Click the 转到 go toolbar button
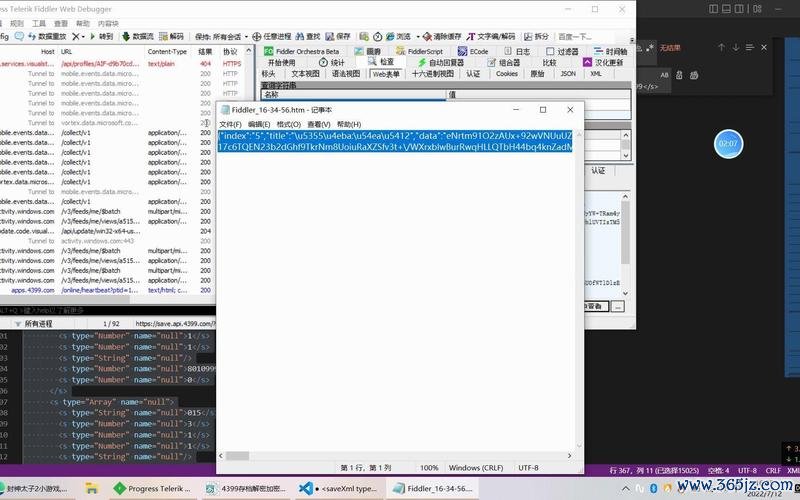Screen dimensions: 800x500 click(x=102, y=36)
